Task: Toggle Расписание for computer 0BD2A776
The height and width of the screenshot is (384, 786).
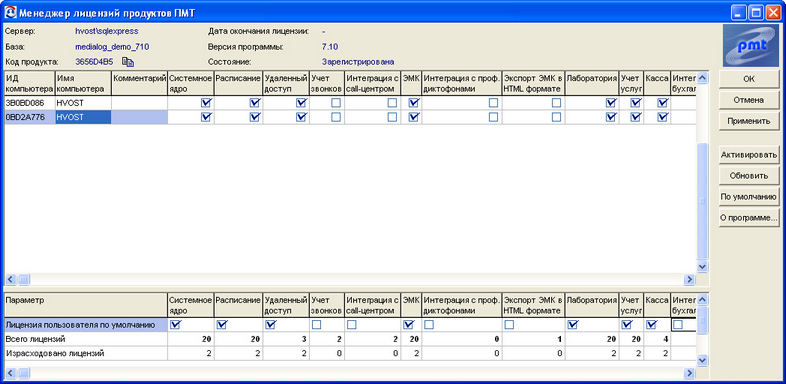Action: point(255,117)
